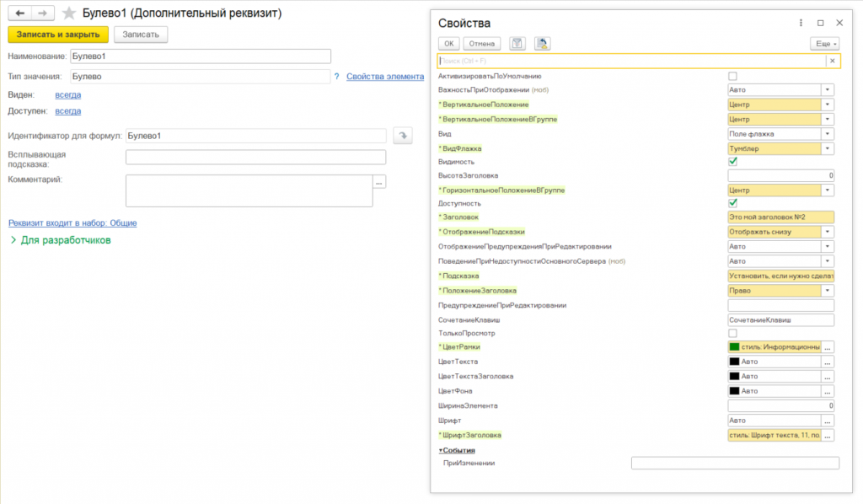Open the Свойства элемента link
The width and height of the screenshot is (863, 504).
(385, 76)
